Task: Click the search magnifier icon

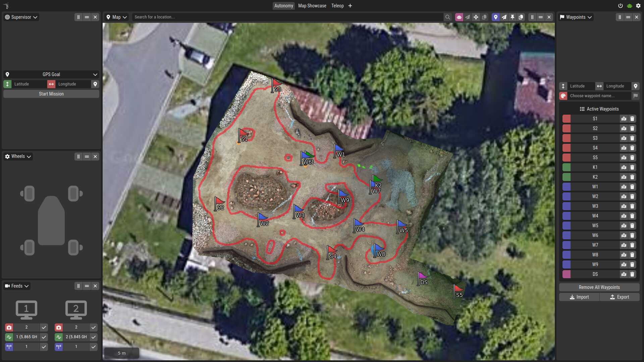Action: pos(447,17)
